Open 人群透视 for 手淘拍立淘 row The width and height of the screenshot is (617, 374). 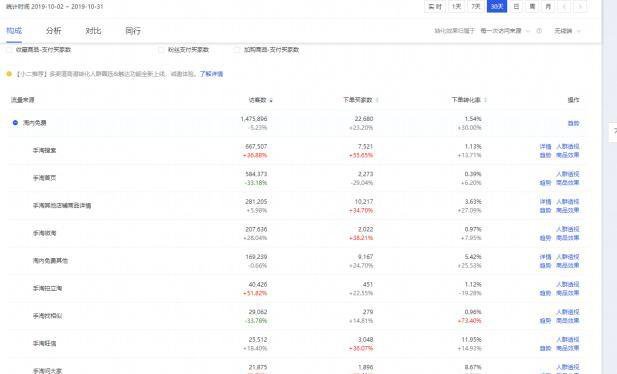[x=567, y=284]
